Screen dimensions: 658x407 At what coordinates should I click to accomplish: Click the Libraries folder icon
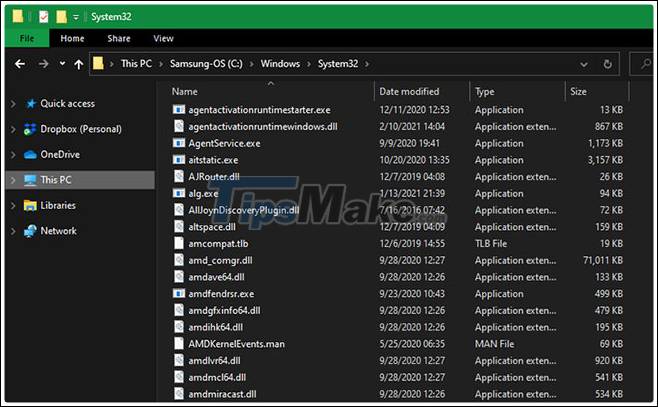[29, 205]
